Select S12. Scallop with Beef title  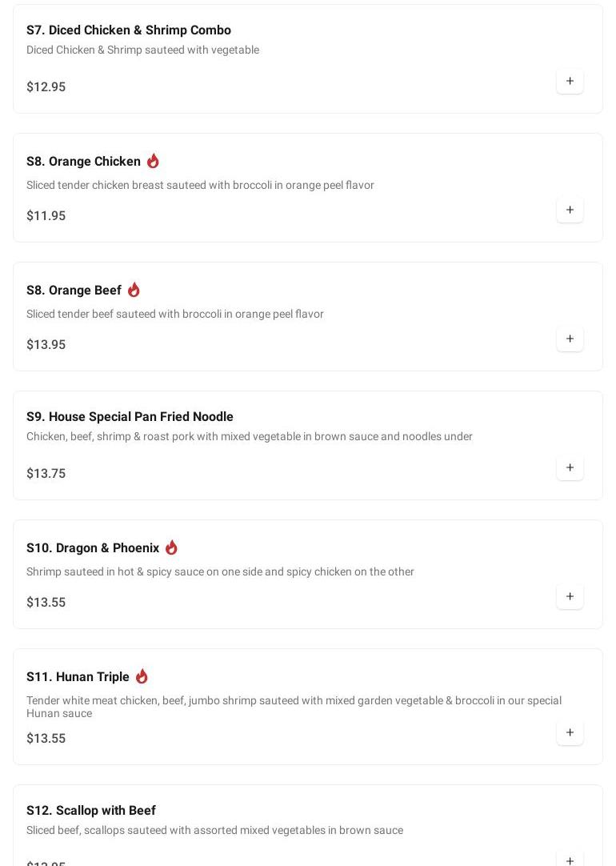(91, 811)
